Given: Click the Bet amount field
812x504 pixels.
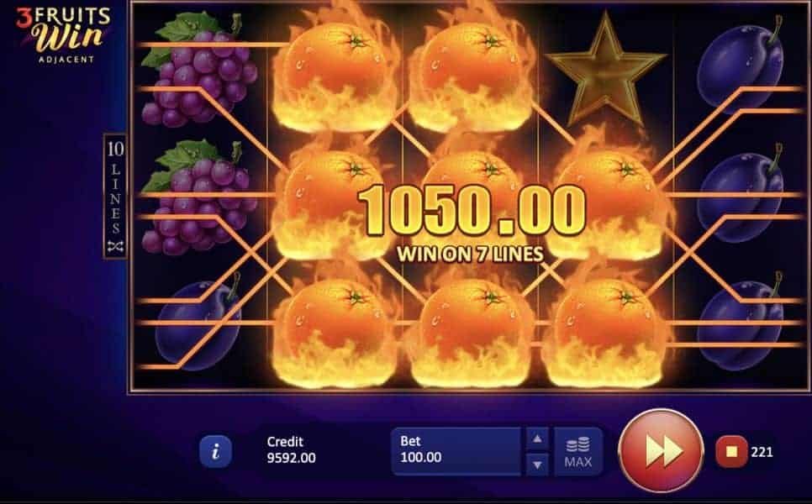Looking at the screenshot, I should pos(456,451).
